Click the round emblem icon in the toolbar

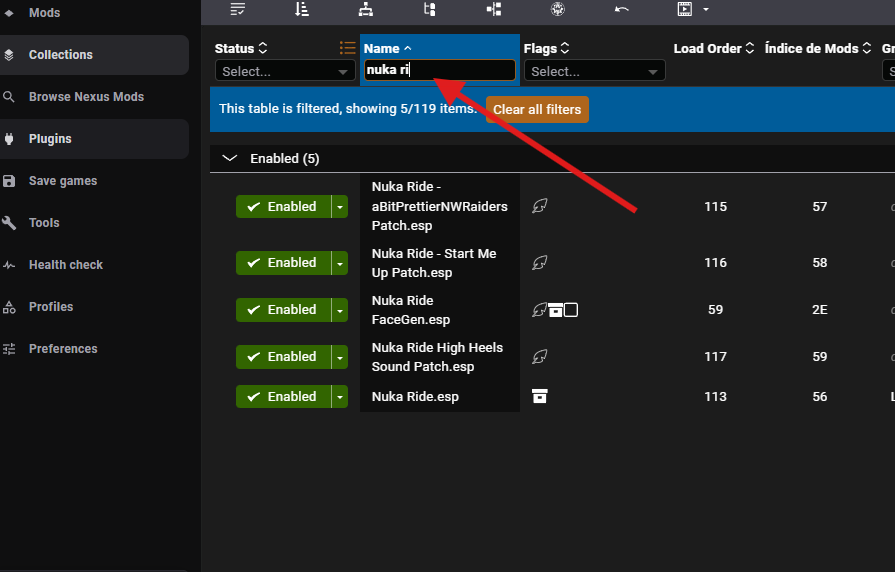[x=558, y=9]
